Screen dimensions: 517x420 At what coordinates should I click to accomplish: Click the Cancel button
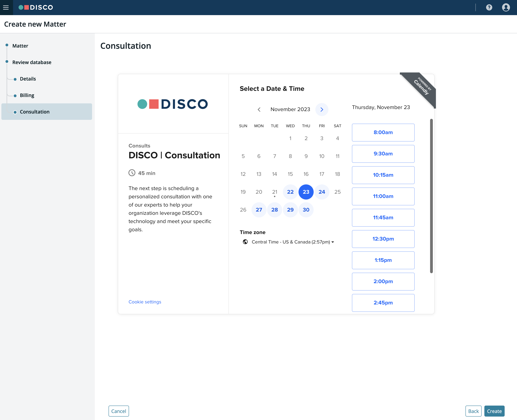tap(119, 411)
